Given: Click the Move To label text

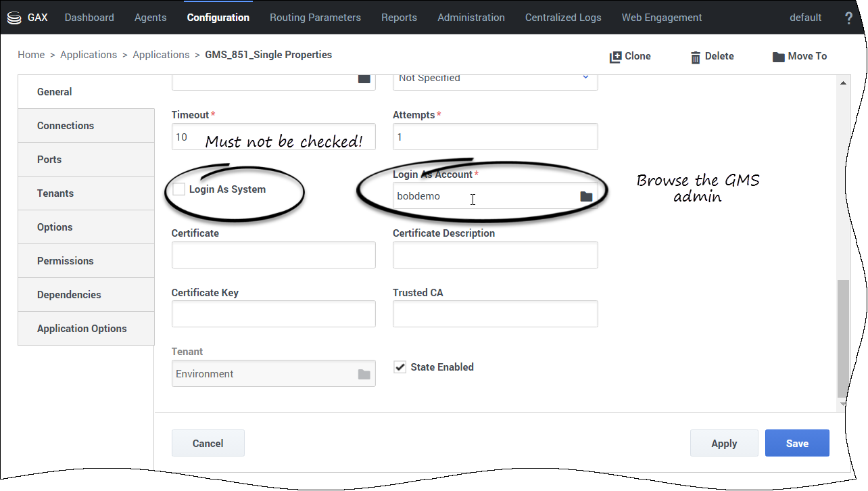Looking at the screenshot, I should tap(808, 56).
